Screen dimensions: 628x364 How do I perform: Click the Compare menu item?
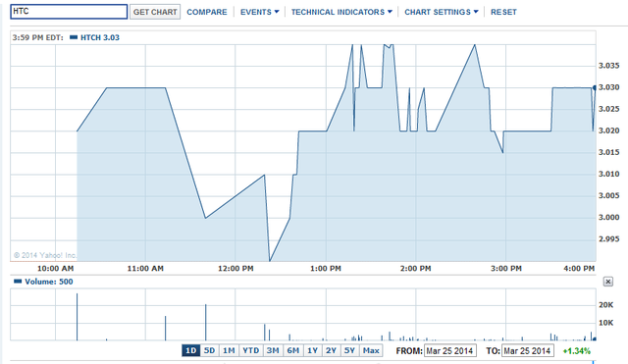click(207, 12)
